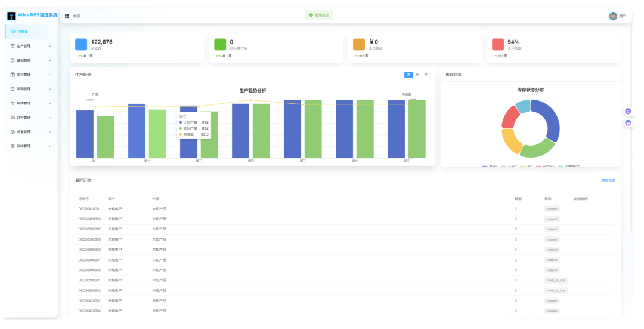The width and height of the screenshot is (644, 329).
Task: Expand the 财务管理 submenu chevron
Action: (x=50, y=118)
